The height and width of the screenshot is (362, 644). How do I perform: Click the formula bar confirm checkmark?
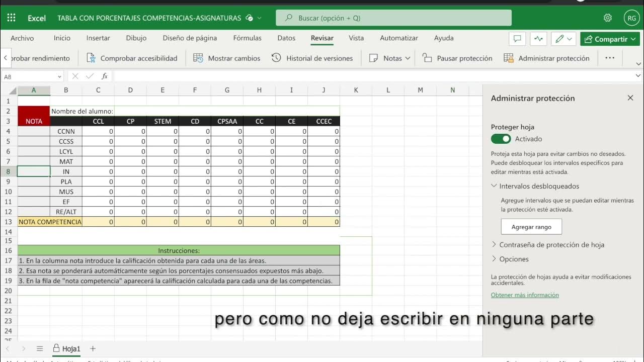click(90, 76)
